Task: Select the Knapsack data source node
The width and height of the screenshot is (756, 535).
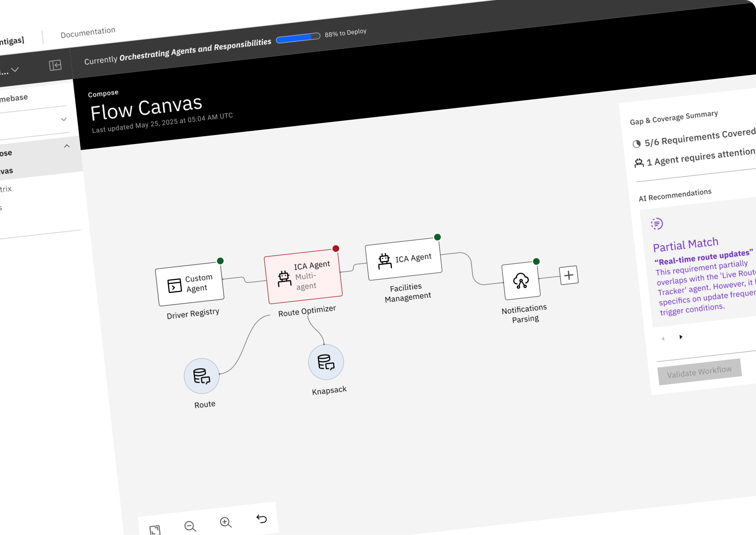Action: coord(326,362)
